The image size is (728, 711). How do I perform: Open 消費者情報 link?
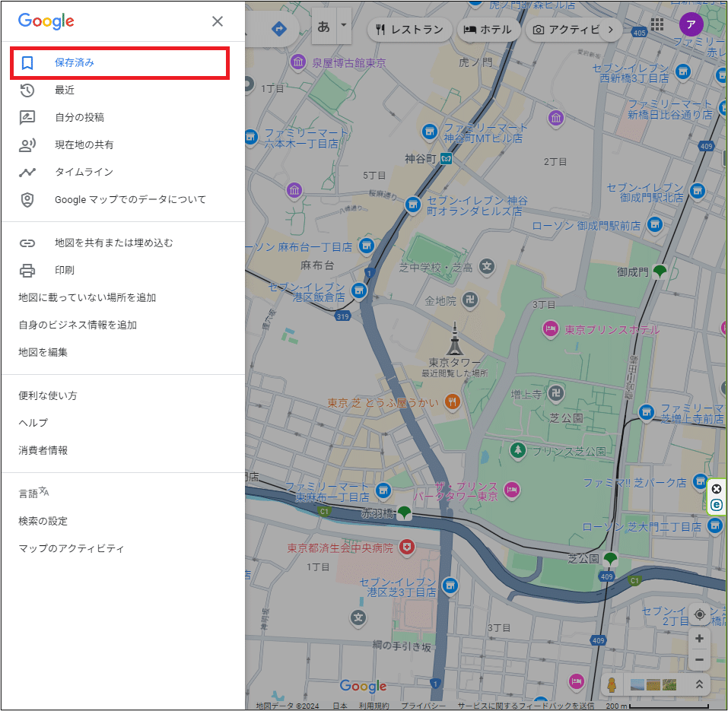43,450
